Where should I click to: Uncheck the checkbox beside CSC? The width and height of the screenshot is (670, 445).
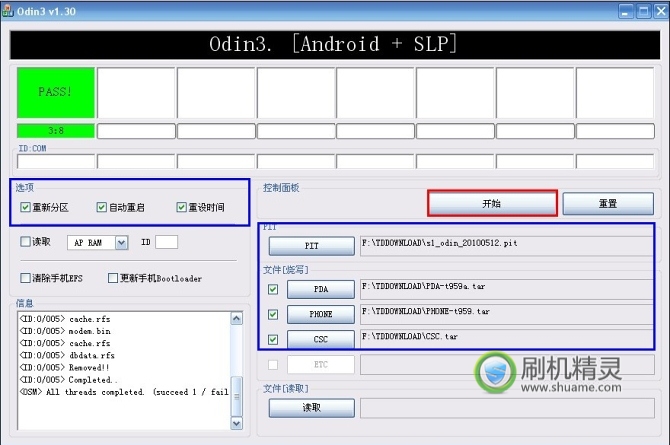point(273,339)
